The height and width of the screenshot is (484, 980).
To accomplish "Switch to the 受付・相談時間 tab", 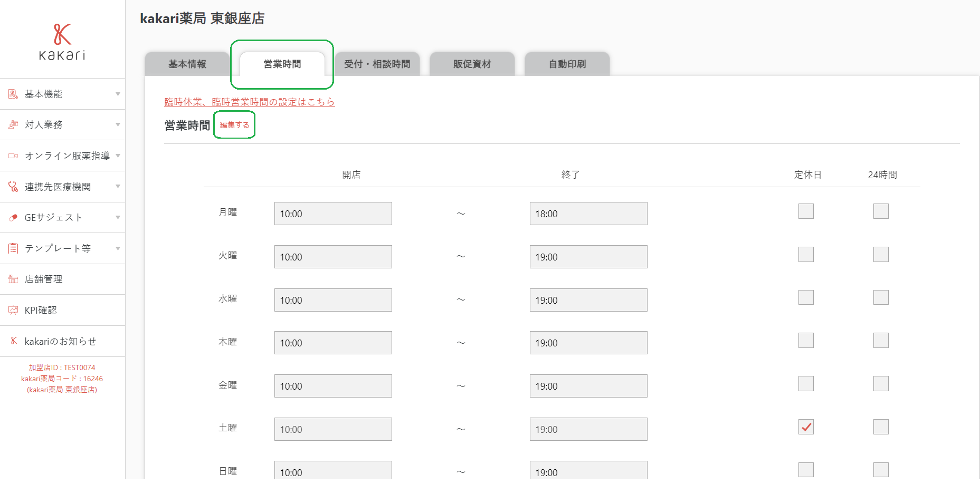I will click(377, 64).
